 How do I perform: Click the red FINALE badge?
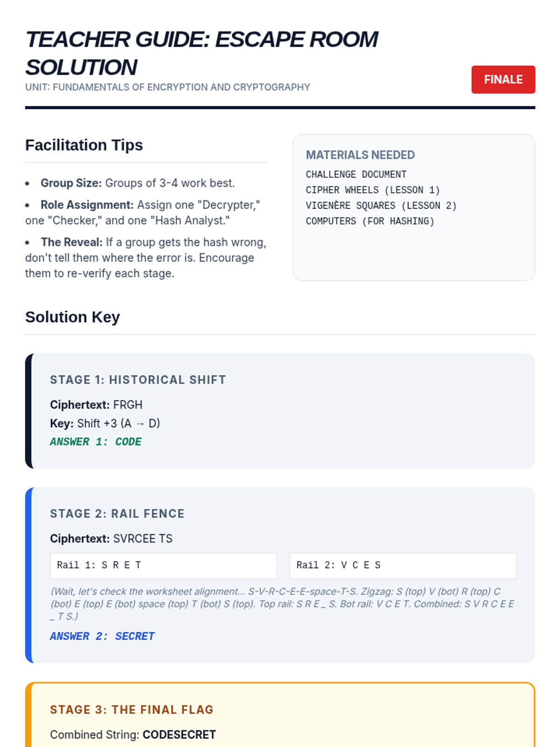(503, 79)
